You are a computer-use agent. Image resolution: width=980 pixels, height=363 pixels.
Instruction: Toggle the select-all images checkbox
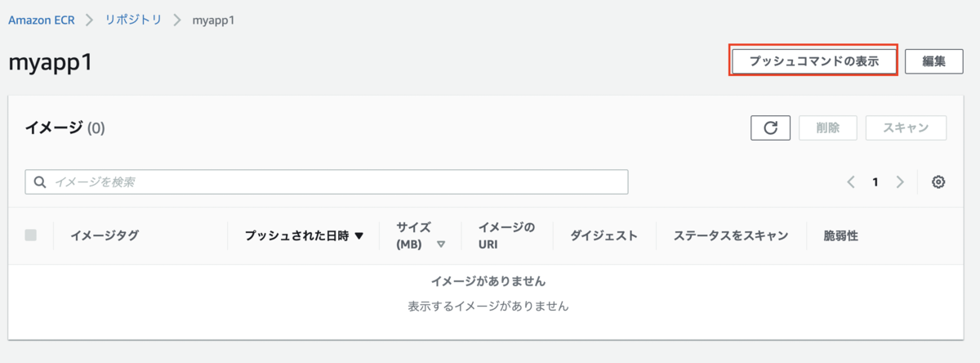pyautogui.click(x=31, y=235)
